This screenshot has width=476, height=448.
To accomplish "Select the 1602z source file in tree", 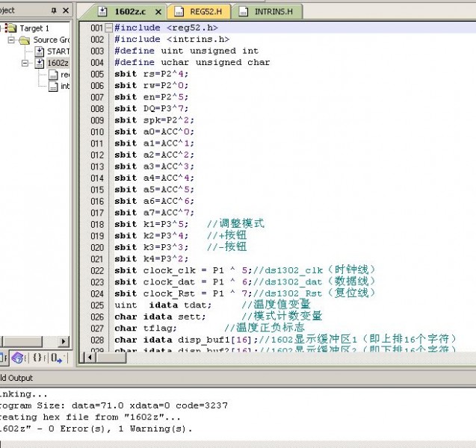I will [x=58, y=63].
